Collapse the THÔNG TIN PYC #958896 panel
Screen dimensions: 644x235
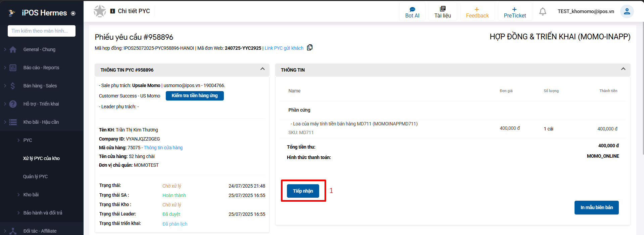pos(262,69)
